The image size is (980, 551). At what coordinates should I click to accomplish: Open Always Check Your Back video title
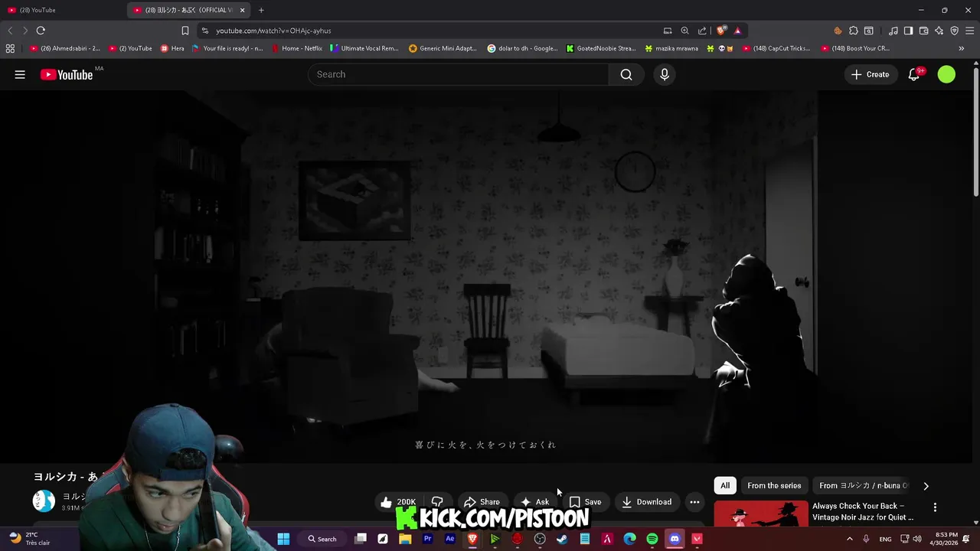[x=863, y=511]
